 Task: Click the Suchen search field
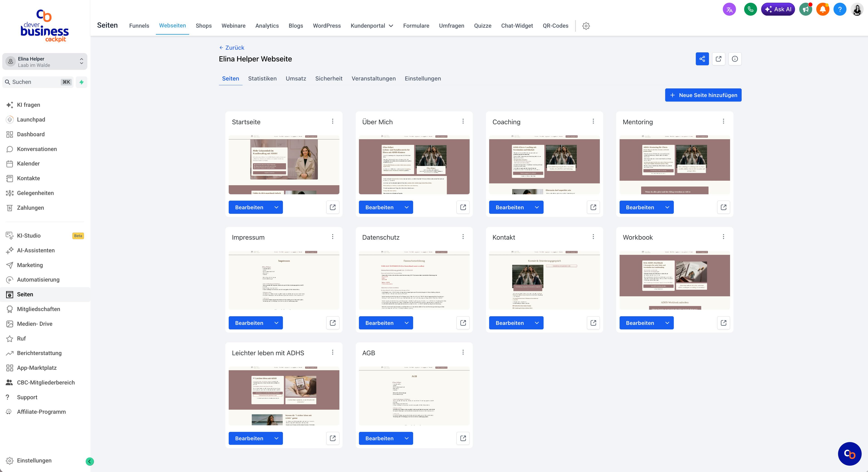38,82
